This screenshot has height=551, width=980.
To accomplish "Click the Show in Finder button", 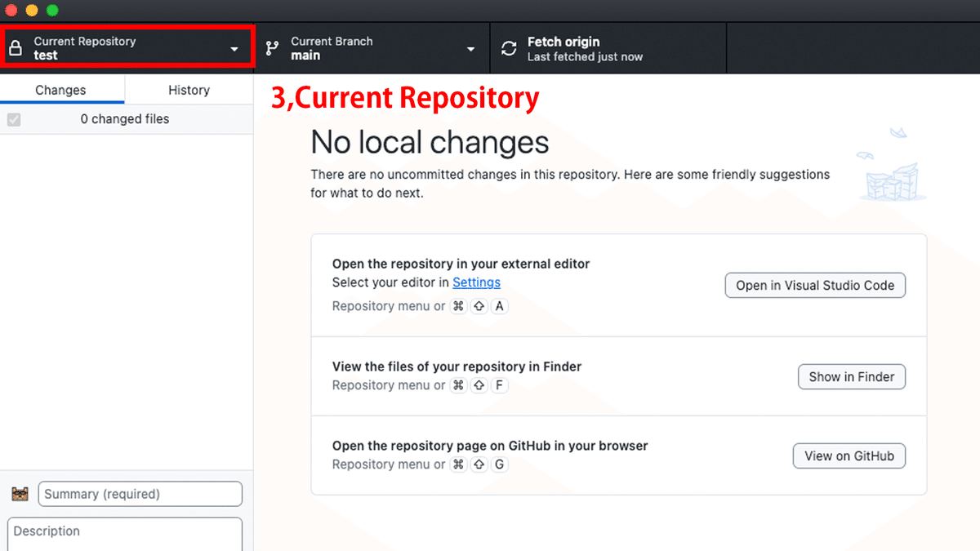I will 852,377.
